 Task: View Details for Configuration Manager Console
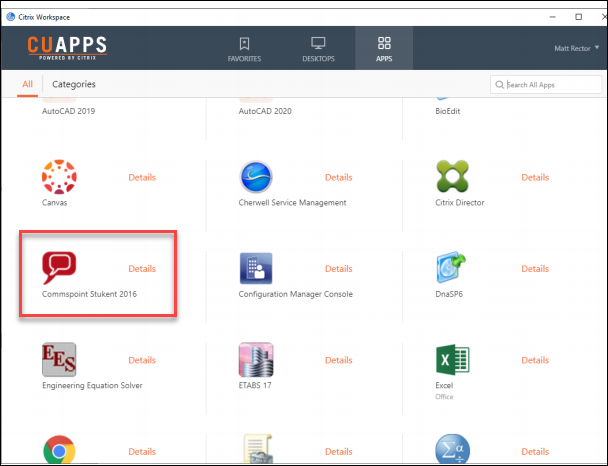339,268
